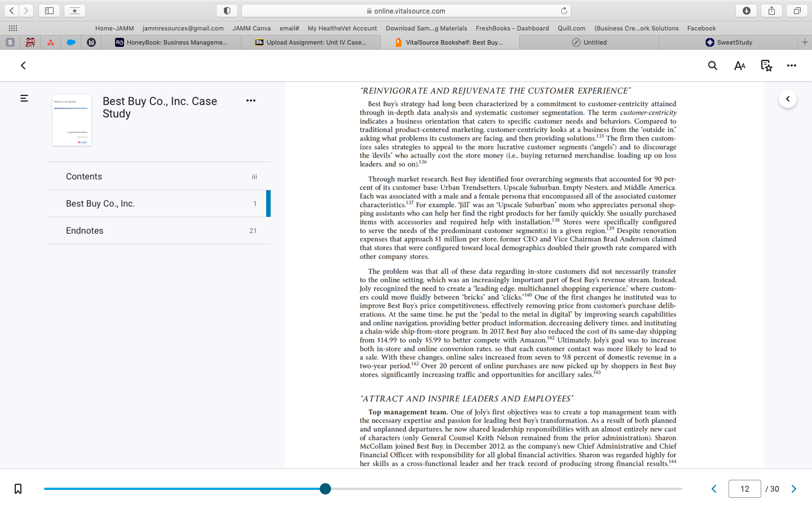This screenshot has width=812, height=508.
Task: Jump to Best Buy Co., Inc. chapter
Action: coord(159,204)
